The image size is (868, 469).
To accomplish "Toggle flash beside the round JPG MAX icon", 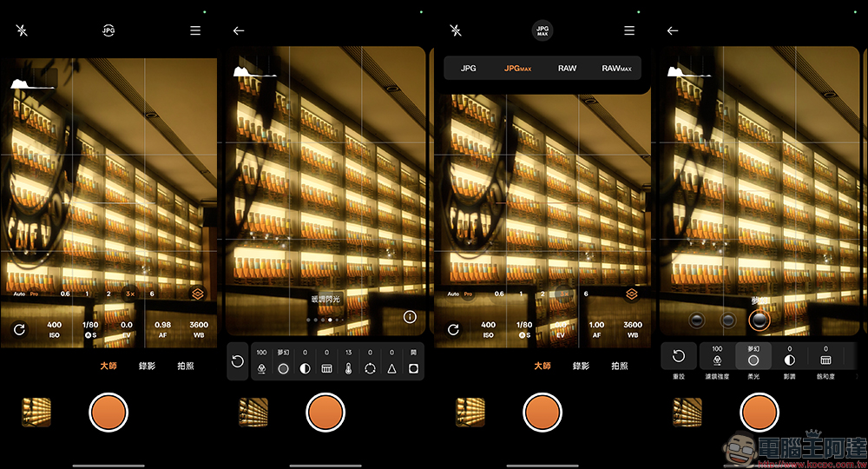I will (456, 30).
